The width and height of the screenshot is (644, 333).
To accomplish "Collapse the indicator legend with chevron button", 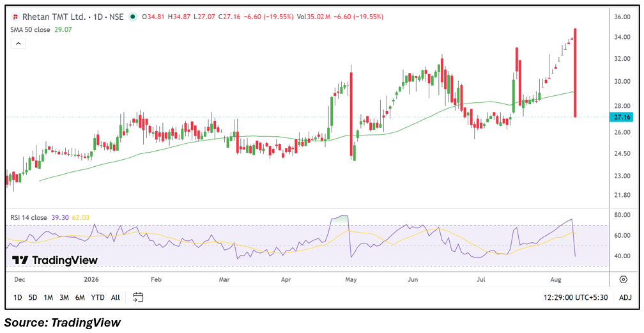I will click(19, 43).
